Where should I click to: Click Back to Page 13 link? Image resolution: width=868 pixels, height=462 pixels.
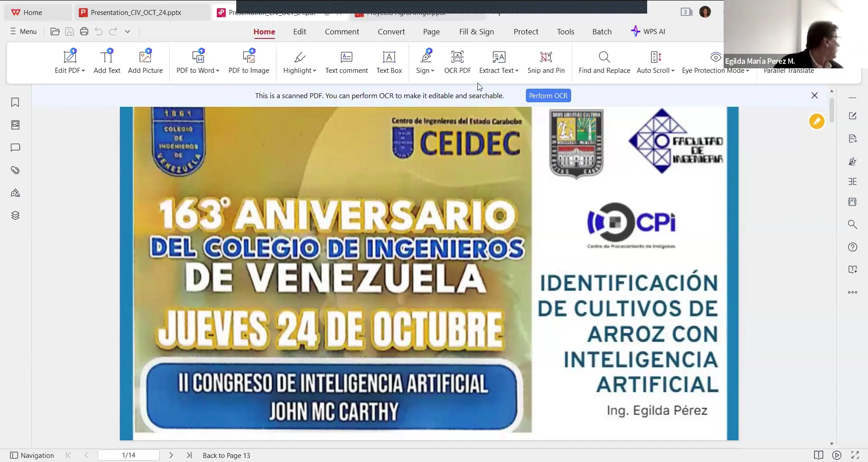click(226, 455)
